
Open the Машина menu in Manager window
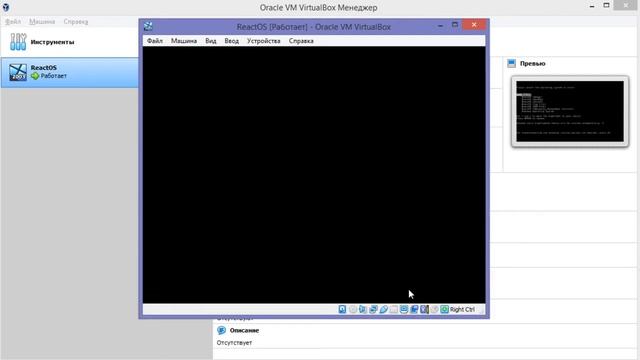(x=42, y=21)
